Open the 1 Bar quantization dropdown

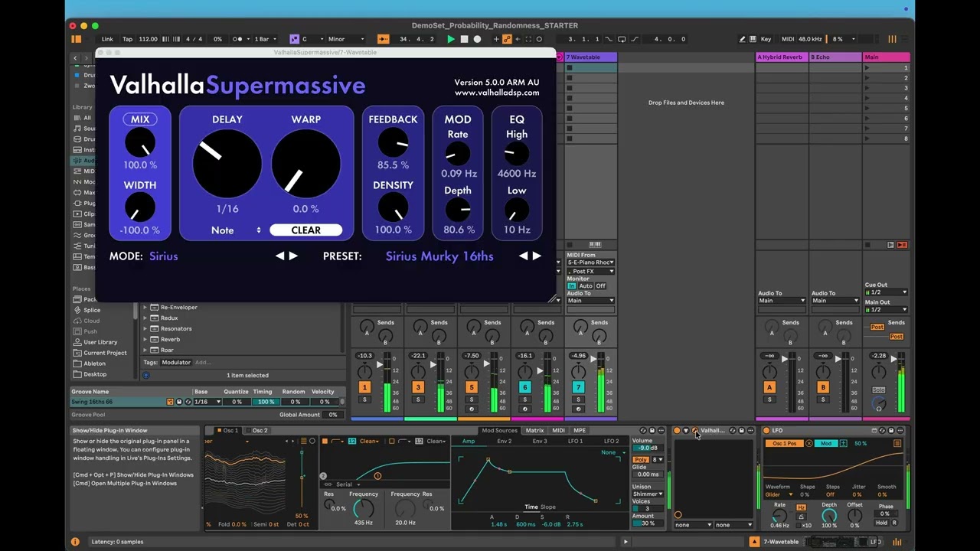tap(266, 39)
